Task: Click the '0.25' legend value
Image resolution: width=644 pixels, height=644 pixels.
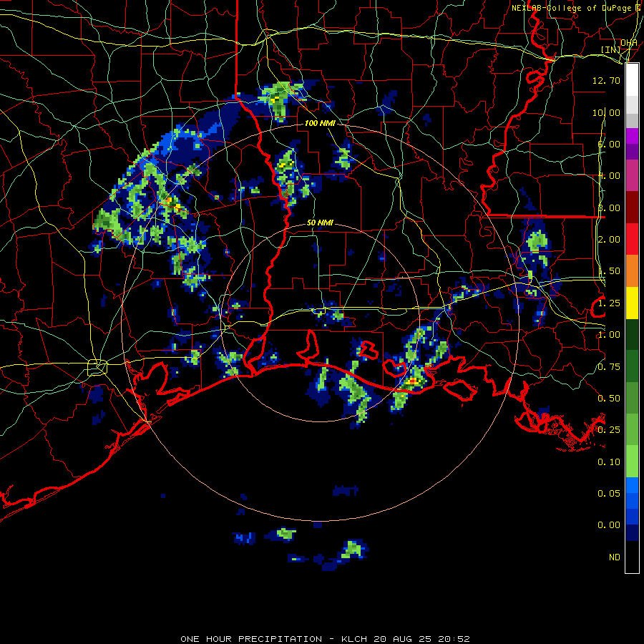Action: click(x=609, y=430)
